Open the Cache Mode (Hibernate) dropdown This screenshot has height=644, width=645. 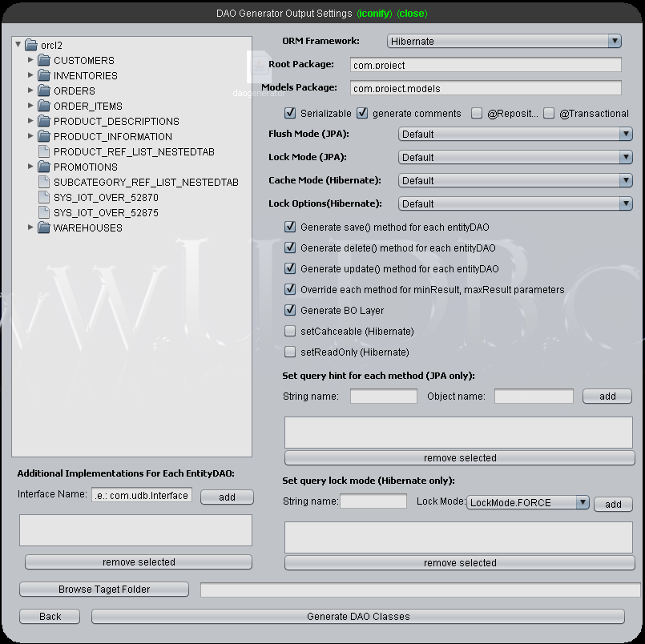tap(515, 180)
